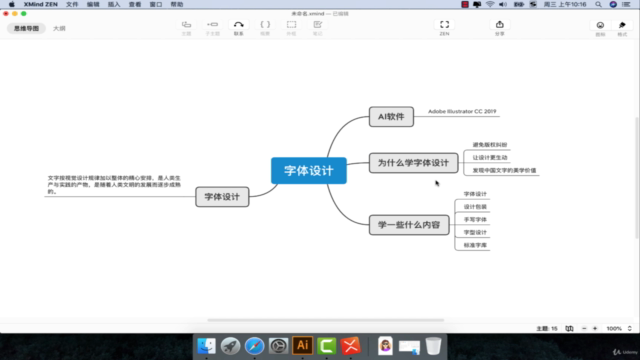Open System Preferences from the Dock

(278, 346)
